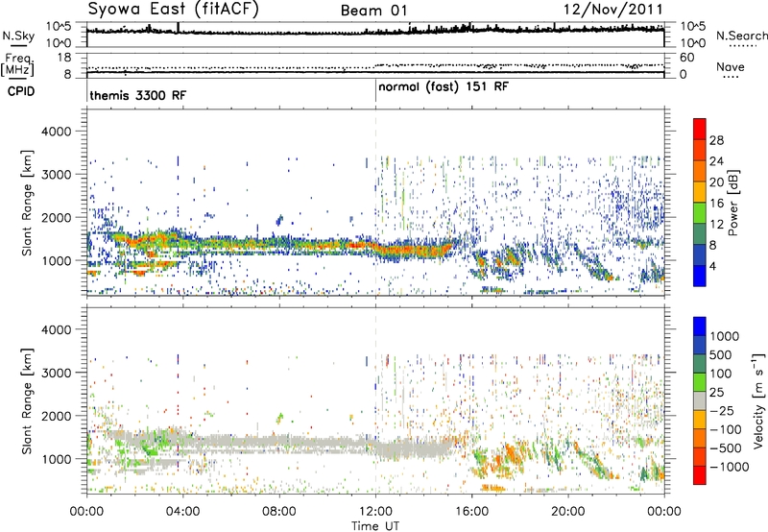The height and width of the screenshot is (532, 768).
Task: Click the 'N.Sky' legend label
Action: pos(18,36)
